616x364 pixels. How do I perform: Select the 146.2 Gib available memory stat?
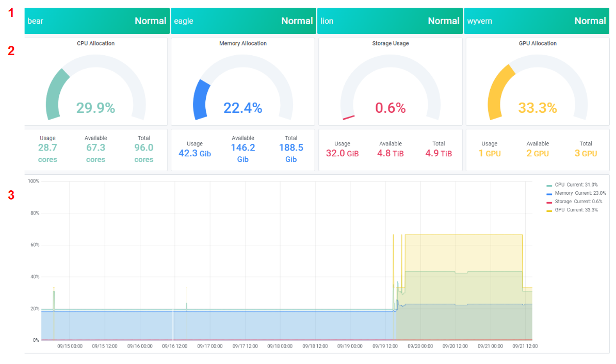coord(243,148)
